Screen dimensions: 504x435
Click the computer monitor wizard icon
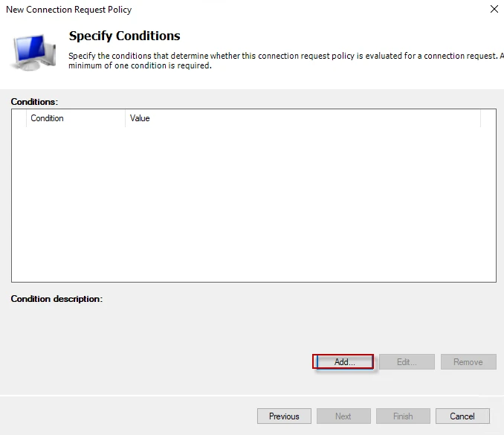coord(32,51)
